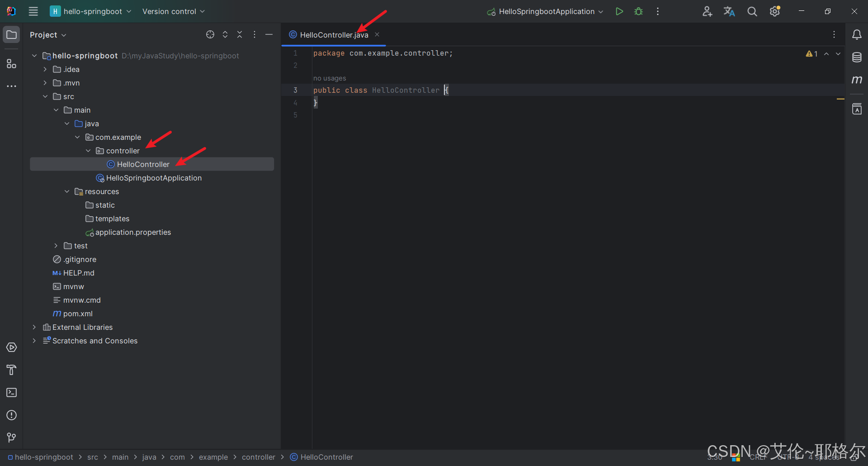Screen dimensions: 868x466
Task: Click 'no usages' inlay hint
Action: tap(330, 78)
